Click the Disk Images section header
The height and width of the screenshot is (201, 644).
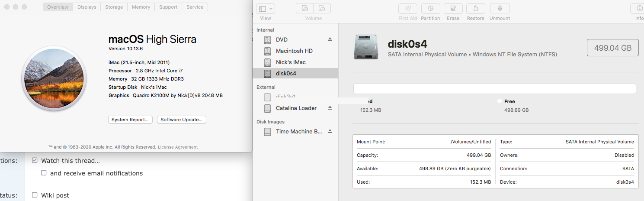coord(270,122)
